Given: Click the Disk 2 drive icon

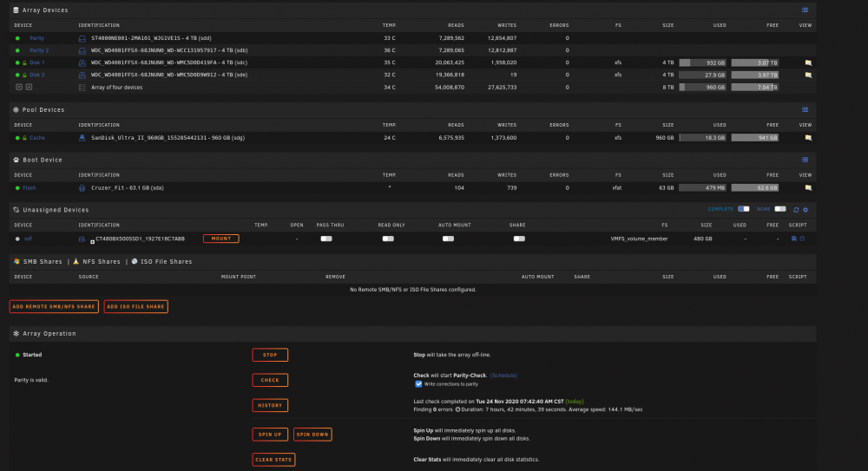Looking at the screenshot, I should click(x=82, y=75).
